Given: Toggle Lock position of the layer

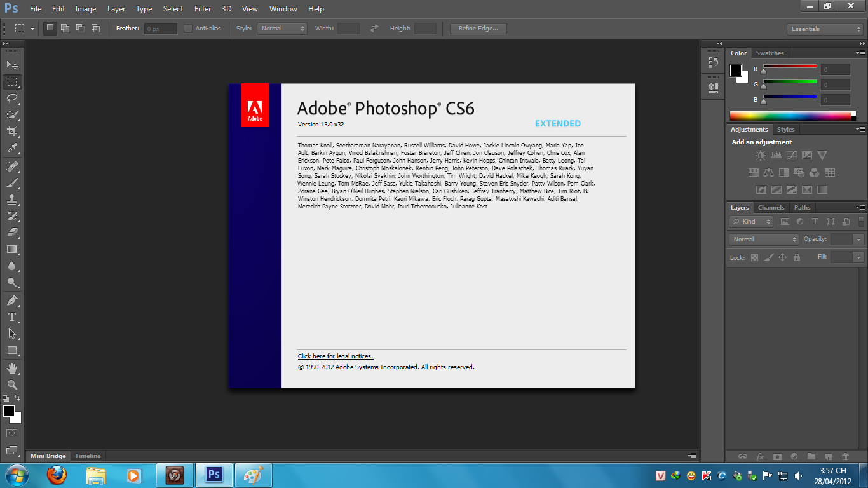Looking at the screenshot, I should (783, 257).
